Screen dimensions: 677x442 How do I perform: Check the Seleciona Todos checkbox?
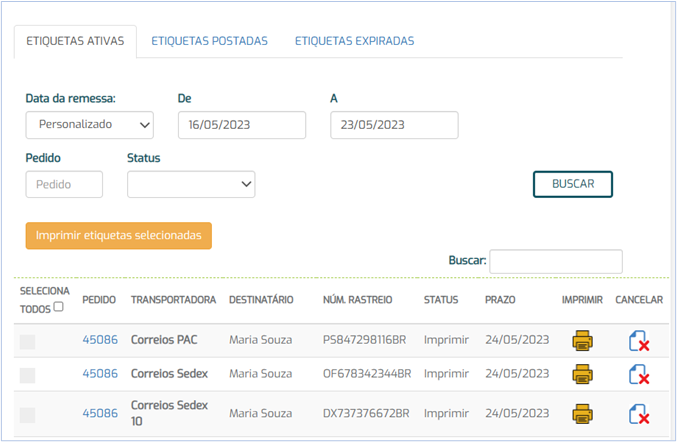click(x=58, y=307)
